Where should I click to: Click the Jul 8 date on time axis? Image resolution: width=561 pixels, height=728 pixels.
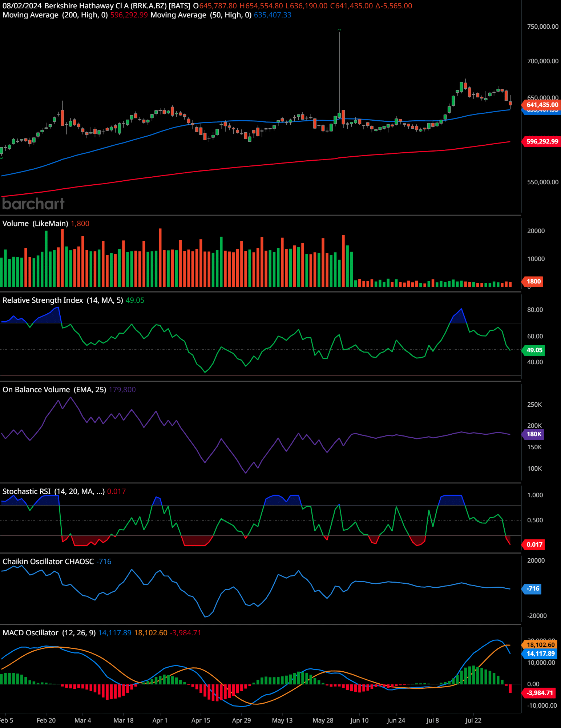coord(433,720)
